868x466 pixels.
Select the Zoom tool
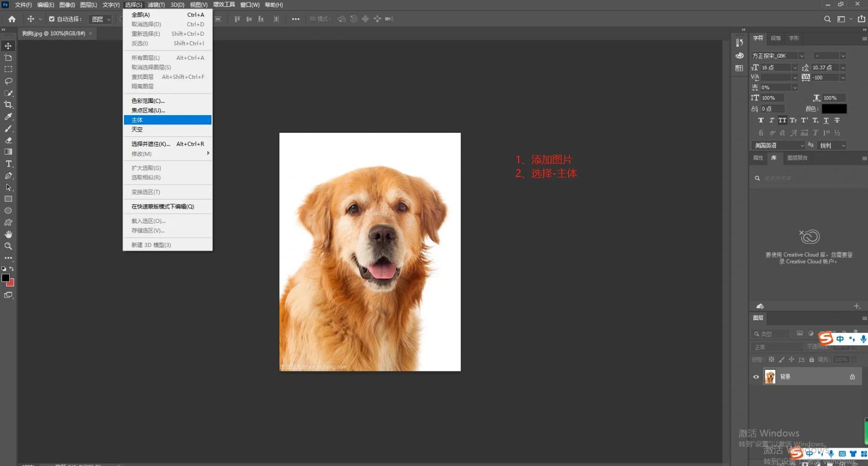8,246
